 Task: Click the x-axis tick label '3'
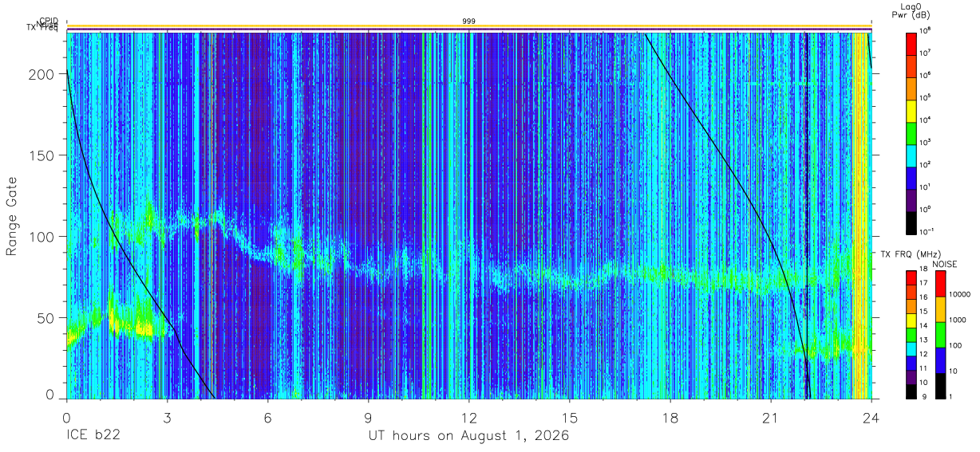(x=167, y=417)
